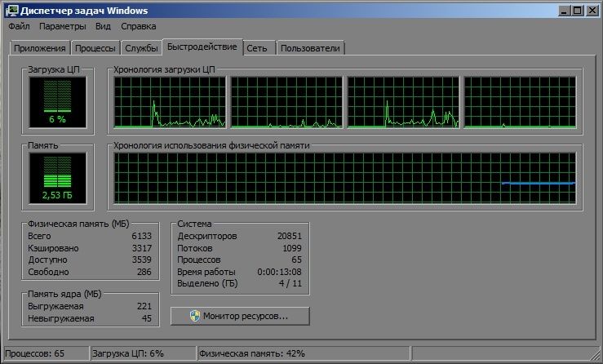Maximize the Диспетчер задач window

577,11
